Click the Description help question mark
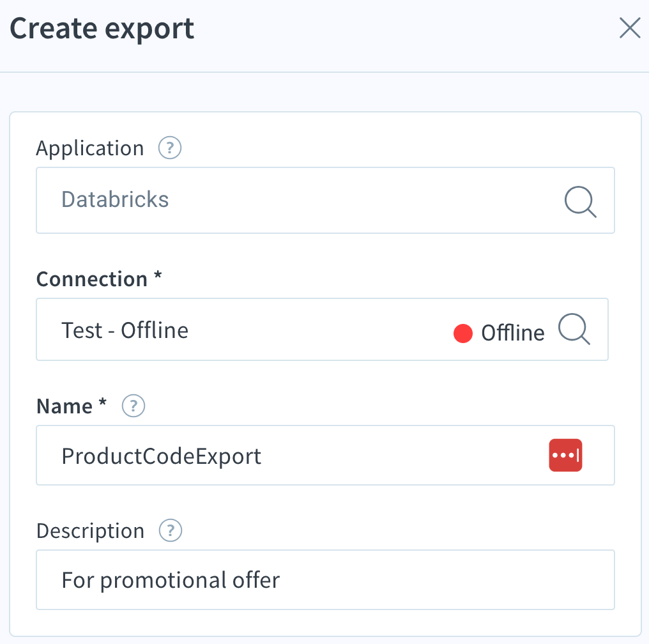The image size is (649, 644). pyautogui.click(x=169, y=530)
